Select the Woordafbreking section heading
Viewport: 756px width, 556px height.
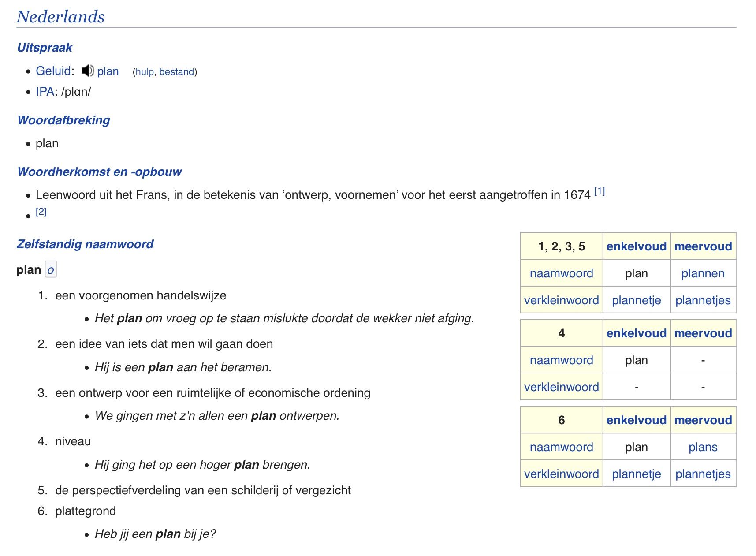coord(63,119)
